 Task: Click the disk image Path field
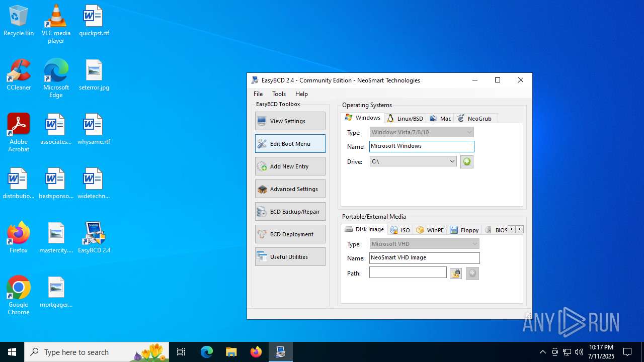408,272
